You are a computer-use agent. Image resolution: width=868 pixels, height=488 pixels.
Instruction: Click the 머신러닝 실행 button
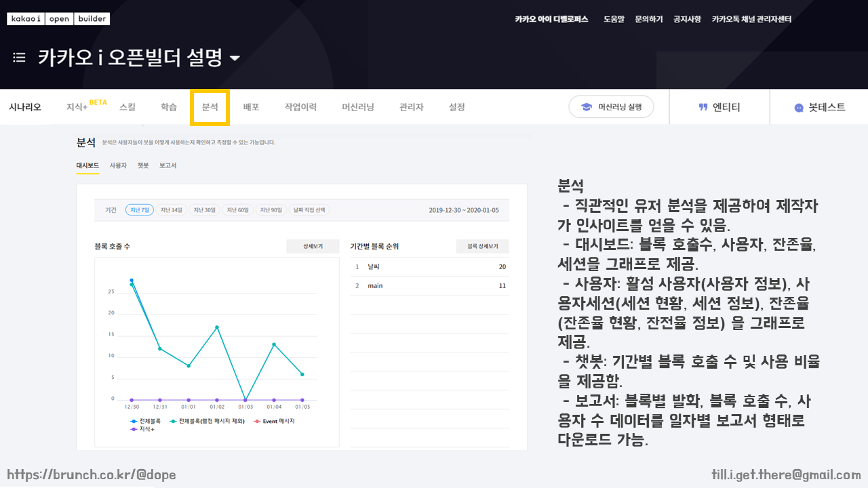click(x=611, y=107)
